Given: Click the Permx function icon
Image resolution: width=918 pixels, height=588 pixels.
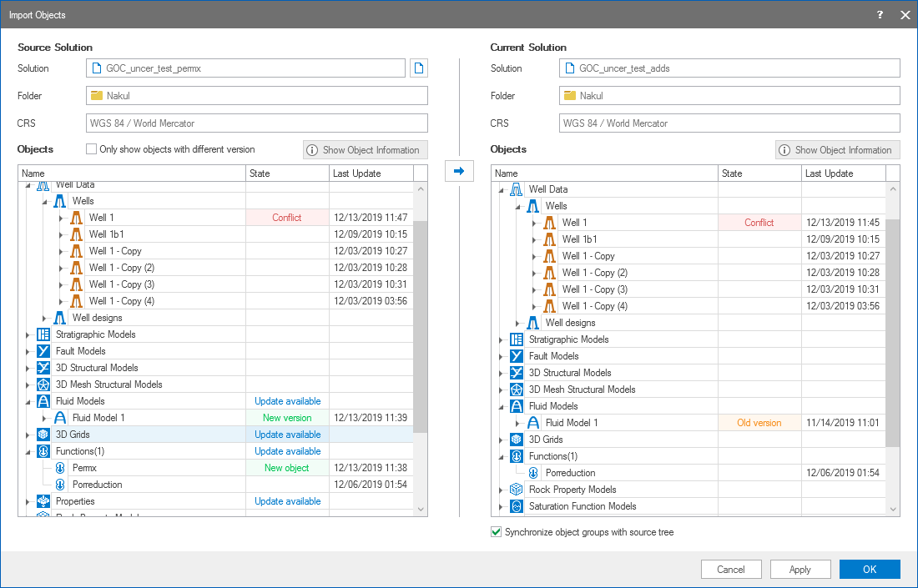Looking at the screenshot, I should pyautogui.click(x=60, y=468).
